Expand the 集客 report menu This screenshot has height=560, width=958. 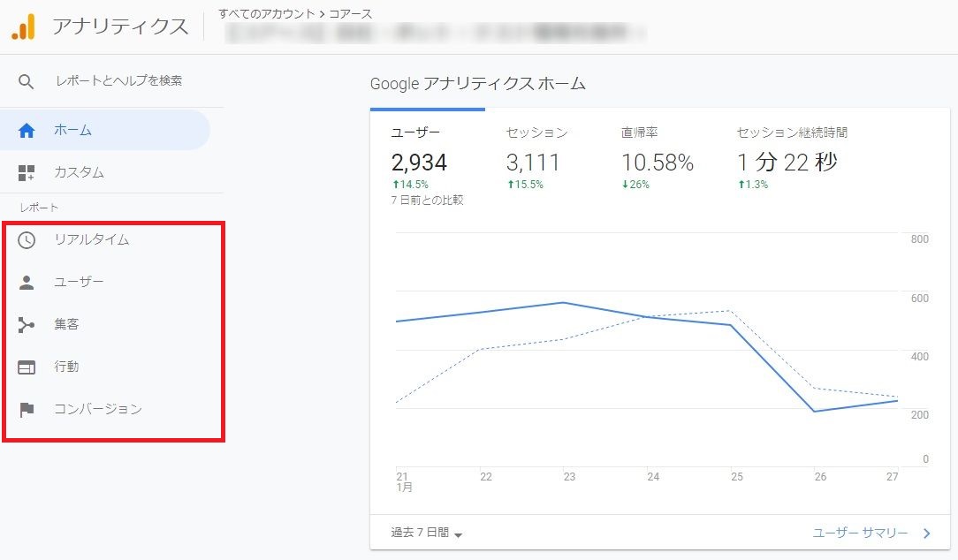point(67,324)
